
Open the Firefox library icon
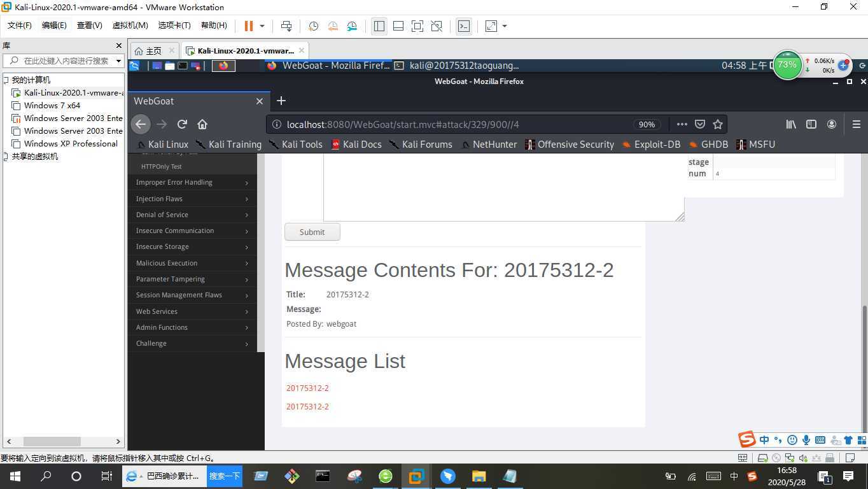[791, 124]
